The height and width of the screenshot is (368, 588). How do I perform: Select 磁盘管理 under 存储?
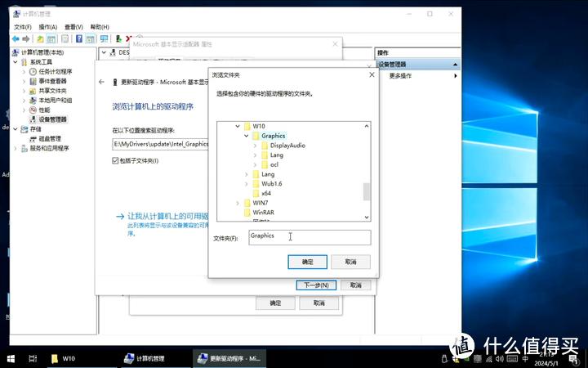pyautogui.click(x=49, y=138)
